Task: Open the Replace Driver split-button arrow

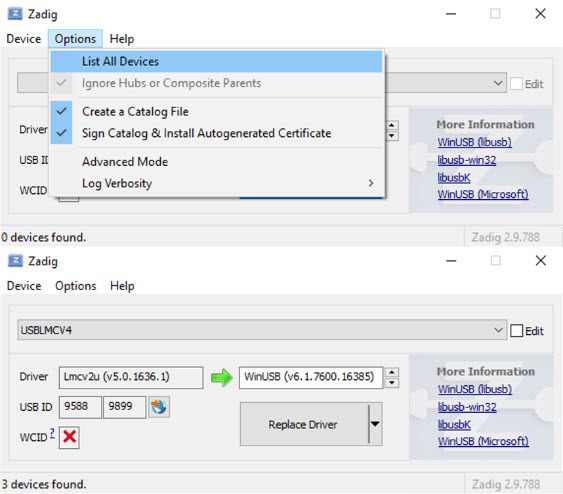Action: tap(375, 424)
